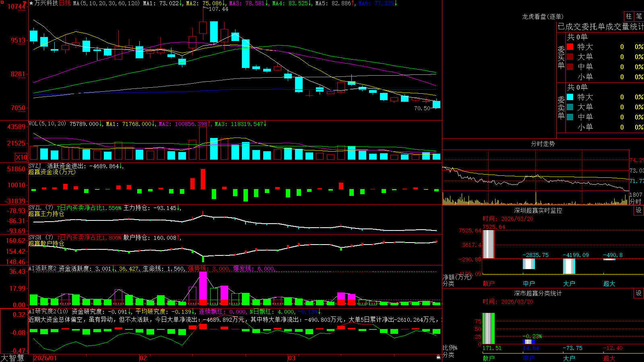This screenshot has width=644, height=362.
Task: Open 设 settings for 深市超赢分类统计
Action: click(639, 293)
